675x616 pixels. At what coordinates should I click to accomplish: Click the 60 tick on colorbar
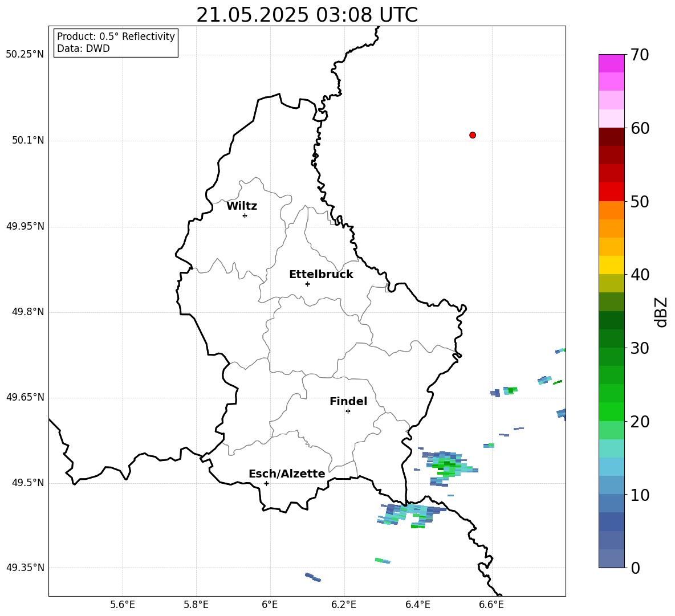click(640, 128)
